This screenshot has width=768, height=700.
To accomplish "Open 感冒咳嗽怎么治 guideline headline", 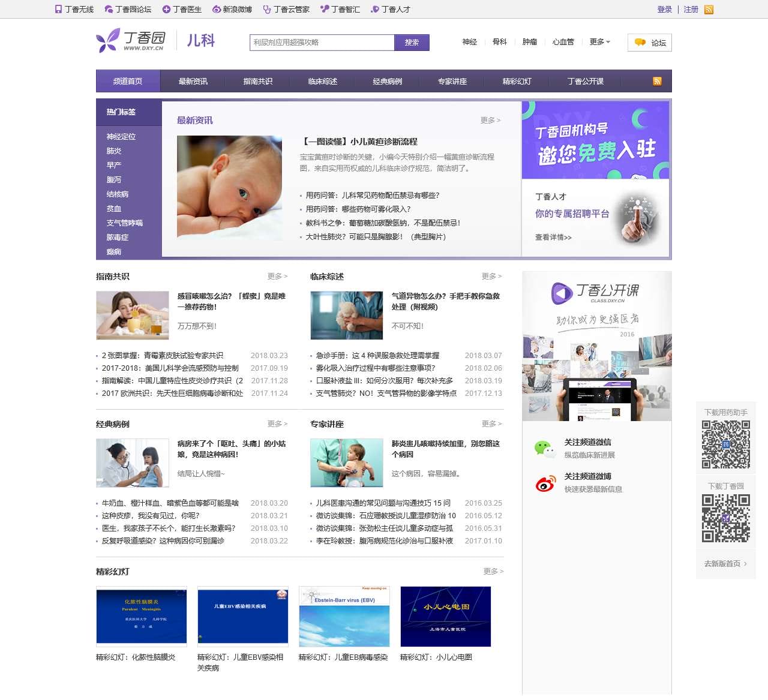I will [x=232, y=301].
